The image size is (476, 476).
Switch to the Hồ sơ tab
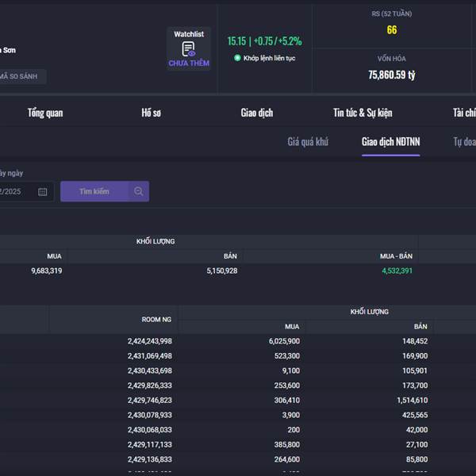(151, 113)
